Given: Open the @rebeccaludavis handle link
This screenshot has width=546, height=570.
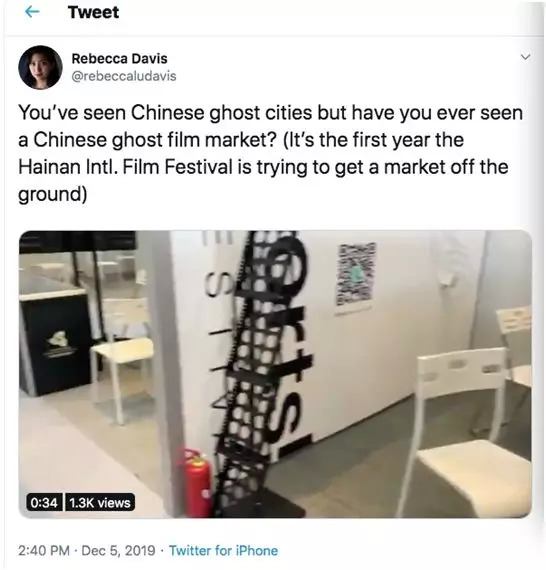Looking at the screenshot, I should coord(124,76).
